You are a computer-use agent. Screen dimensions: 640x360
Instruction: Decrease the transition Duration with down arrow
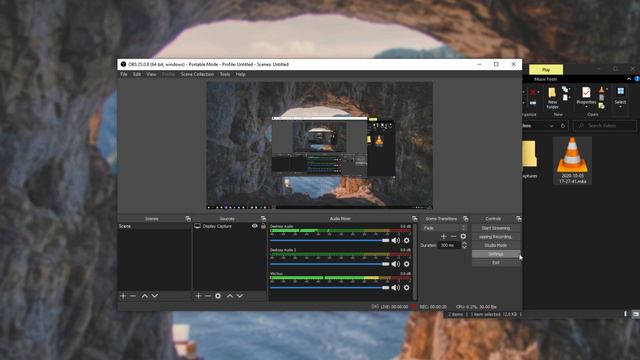(x=464, y=247)
